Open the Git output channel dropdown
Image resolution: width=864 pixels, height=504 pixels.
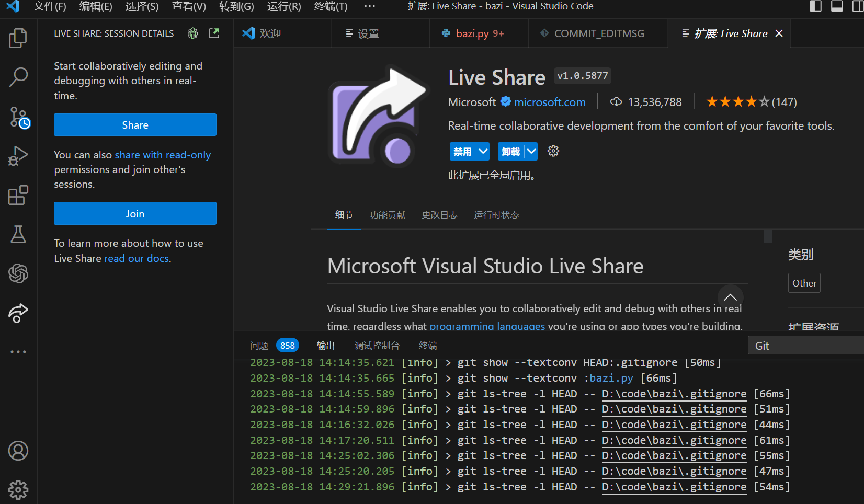(x=806, y=346)
